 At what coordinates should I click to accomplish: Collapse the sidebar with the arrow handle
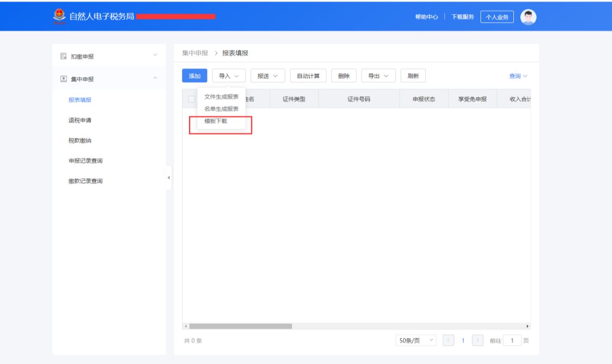click(168, 178)
